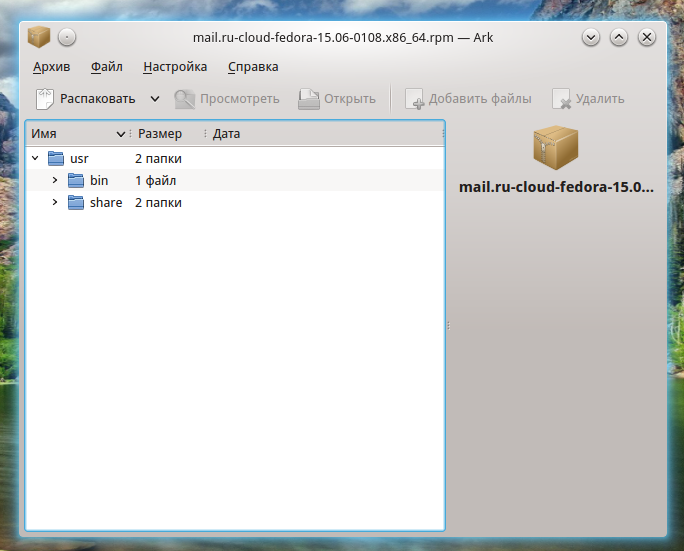
Task: Select the share row name
Action: [106, 203]
